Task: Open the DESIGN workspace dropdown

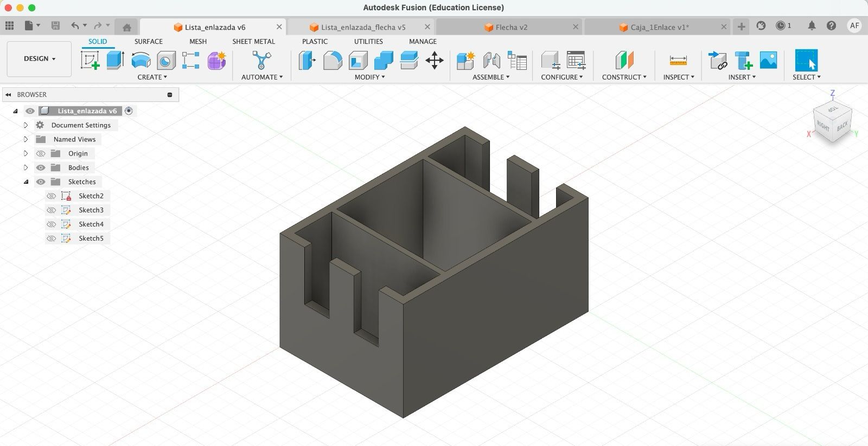Action: (x=39, y=59)
